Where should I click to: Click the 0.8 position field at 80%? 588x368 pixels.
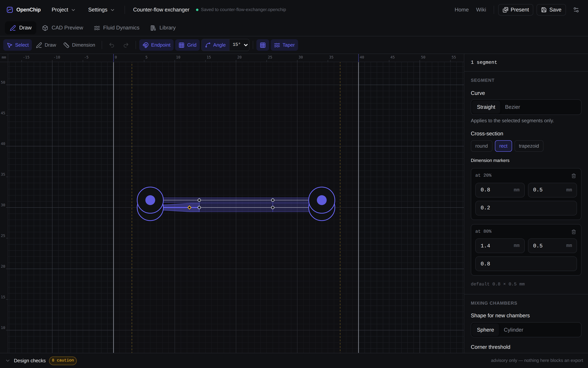tap(526, 264)
